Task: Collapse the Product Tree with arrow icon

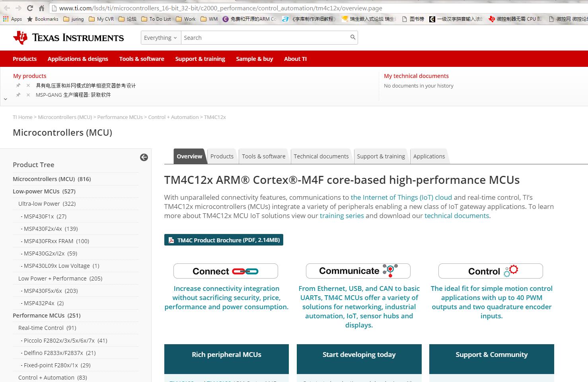Action: (x=144, y=158)
